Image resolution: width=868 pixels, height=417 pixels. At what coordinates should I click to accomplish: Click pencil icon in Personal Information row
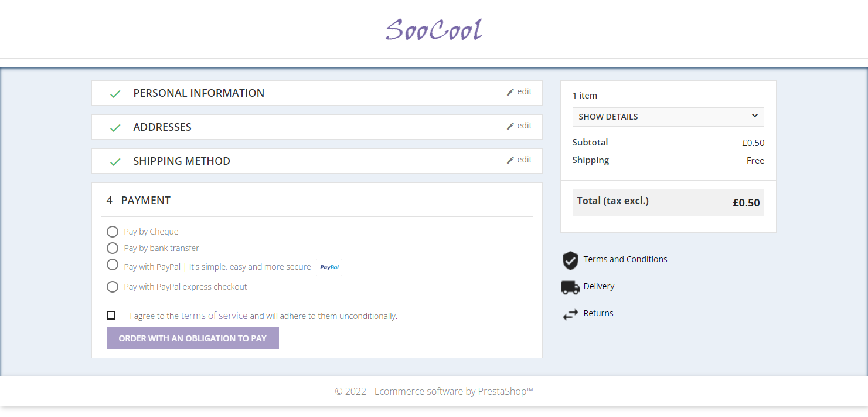[x=510, y=92]
